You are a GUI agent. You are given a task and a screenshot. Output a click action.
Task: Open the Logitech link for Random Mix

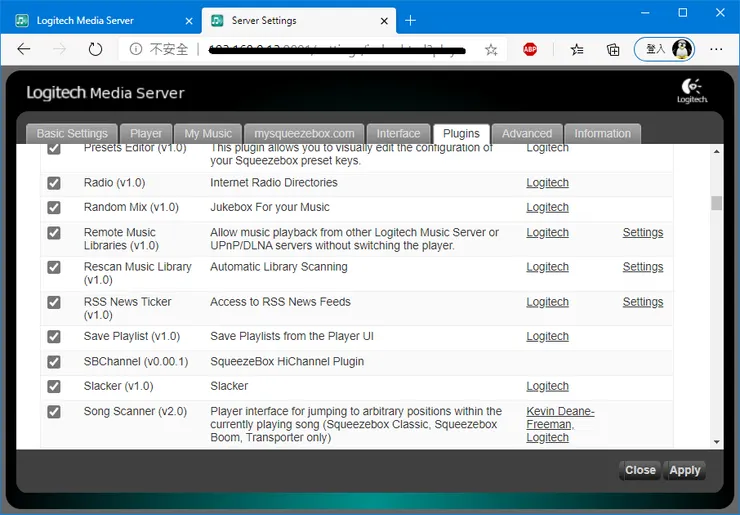(x=547, y=207)
